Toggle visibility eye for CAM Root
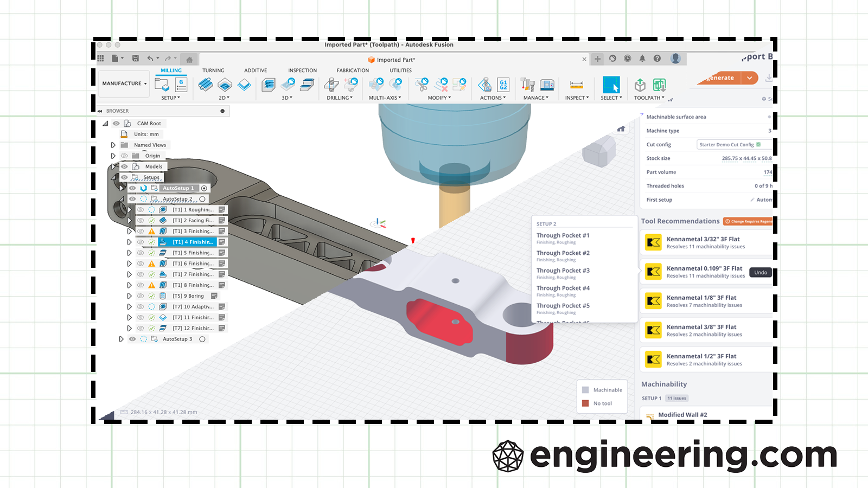The image size is (868, 488). coord(116,124)
